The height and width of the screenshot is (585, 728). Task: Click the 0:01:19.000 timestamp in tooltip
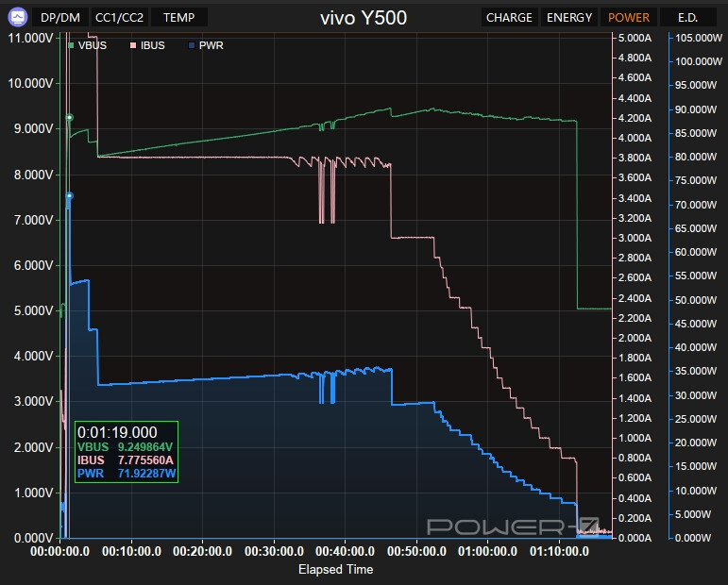click(117, 432)
